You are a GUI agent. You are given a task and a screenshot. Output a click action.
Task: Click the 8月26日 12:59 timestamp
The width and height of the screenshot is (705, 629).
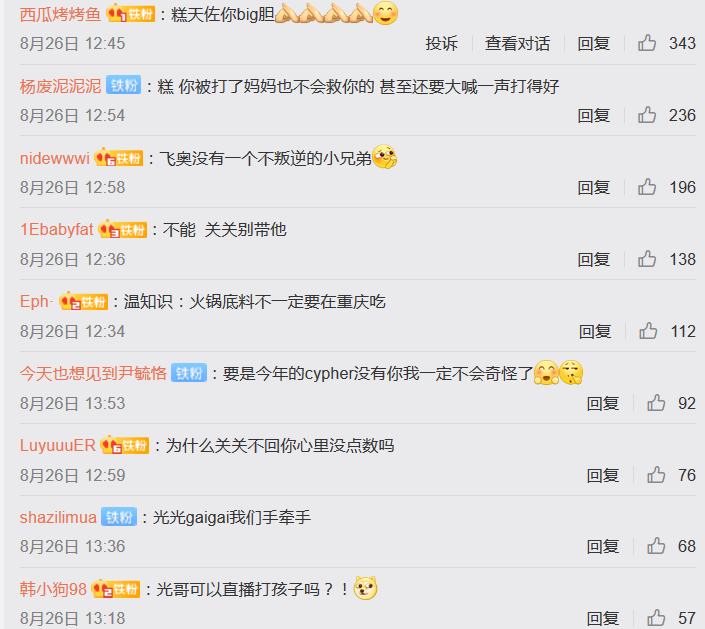(72, 475)
